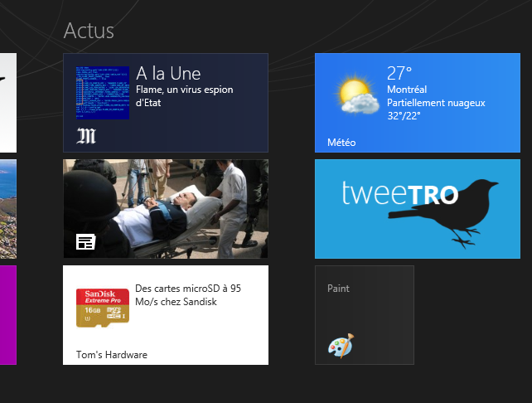Click the sun and cloud weather icon
Viewport: 532px width, 403px height.
pos(359,95)
